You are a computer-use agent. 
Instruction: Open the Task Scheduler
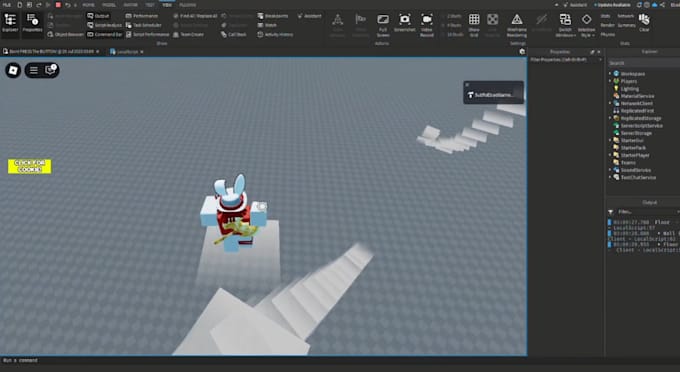pos(144,25)
